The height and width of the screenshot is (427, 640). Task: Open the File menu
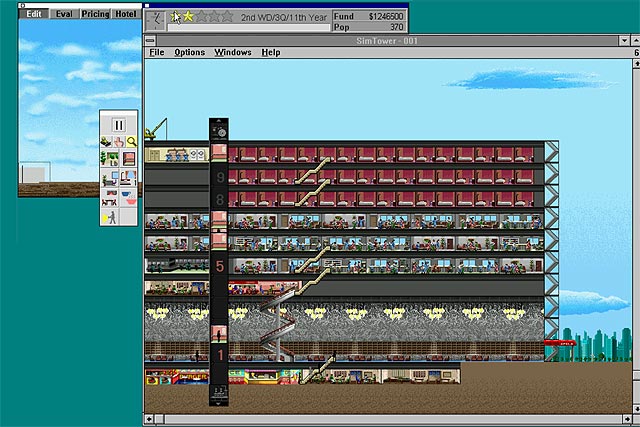coord(157,52)
